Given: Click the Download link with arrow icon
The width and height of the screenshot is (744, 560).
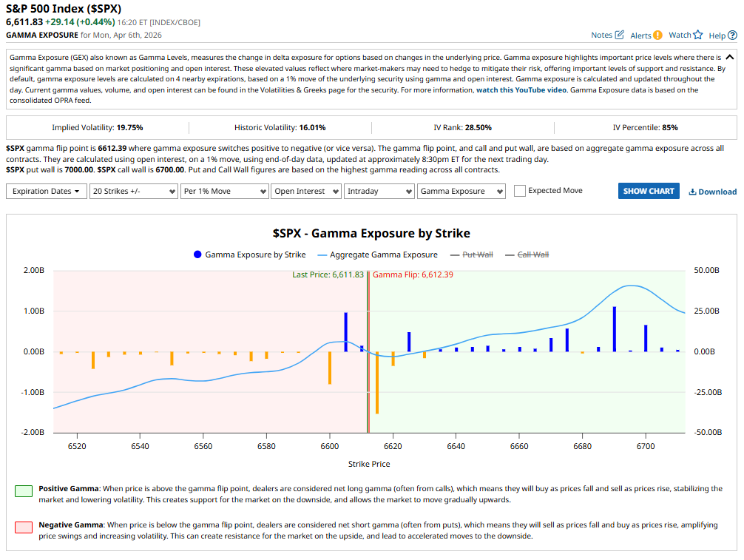Looking at the screenshot, I should 712,192.
